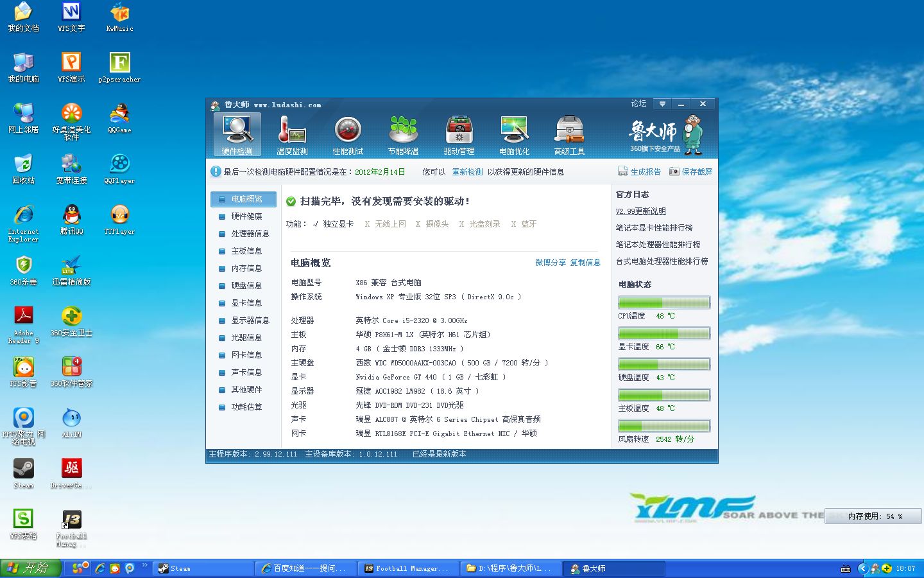Open 笔记本处理器性能排行榜 link
Viewport: 924px width, 578px height.
(x=658, y=245)
